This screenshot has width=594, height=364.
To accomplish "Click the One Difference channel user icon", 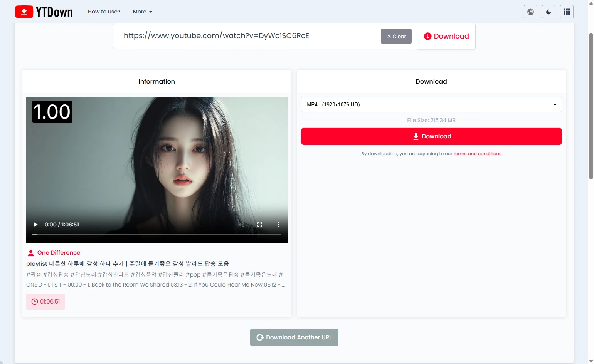I will 31,253.
